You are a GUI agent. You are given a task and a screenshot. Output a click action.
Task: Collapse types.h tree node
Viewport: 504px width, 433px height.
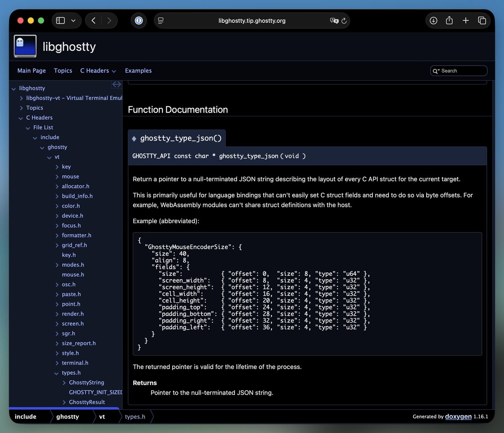pyautogui.click(x=57, y=373)
